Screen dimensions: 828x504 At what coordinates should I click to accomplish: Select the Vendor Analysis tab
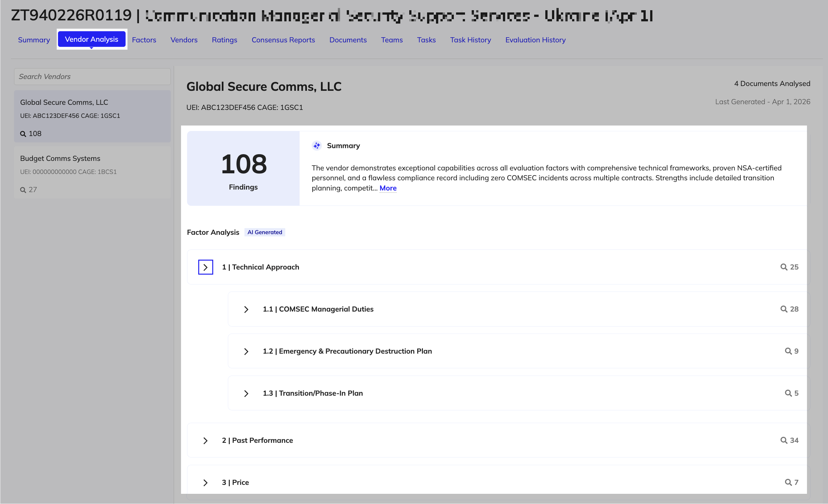point(92,39)
